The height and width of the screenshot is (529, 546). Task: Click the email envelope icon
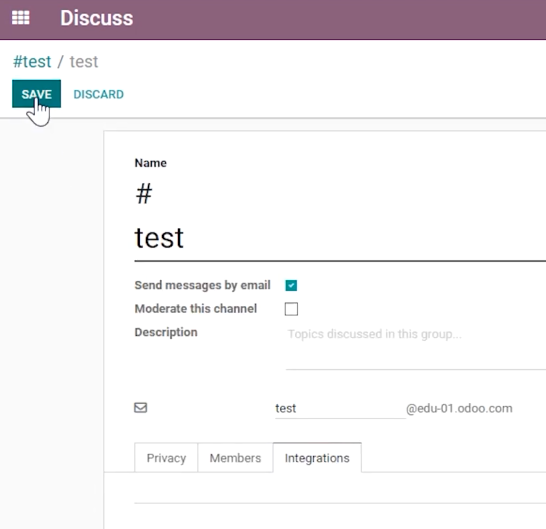pos(141,407)
